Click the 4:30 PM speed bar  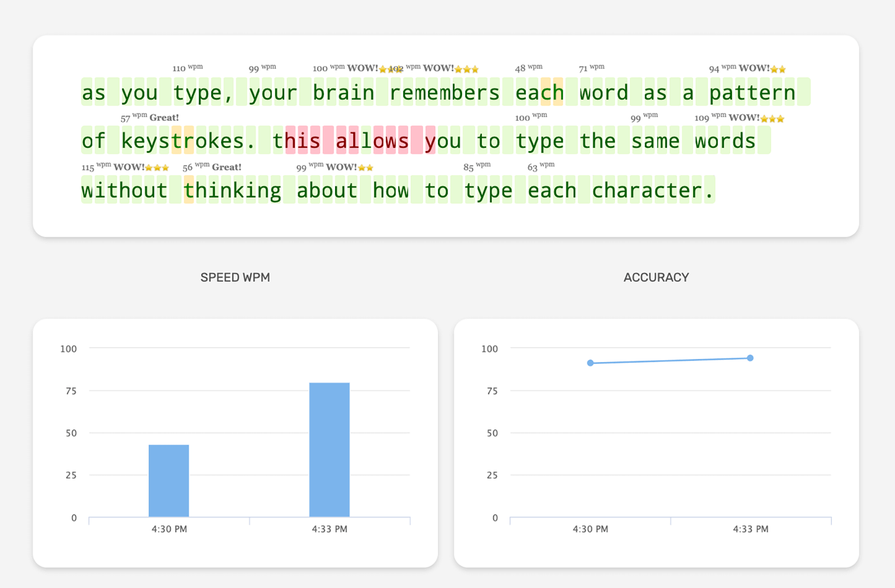(169, 481)
